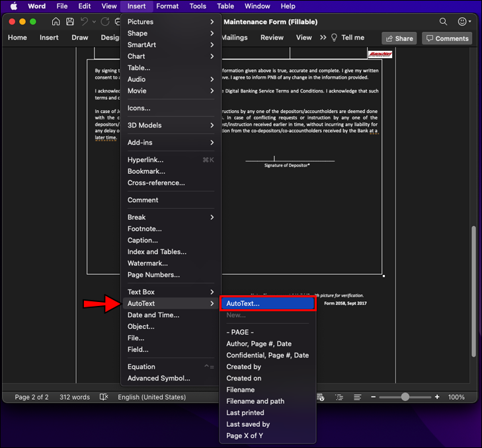Expand the Movie submenu

[x=171, y=91]
